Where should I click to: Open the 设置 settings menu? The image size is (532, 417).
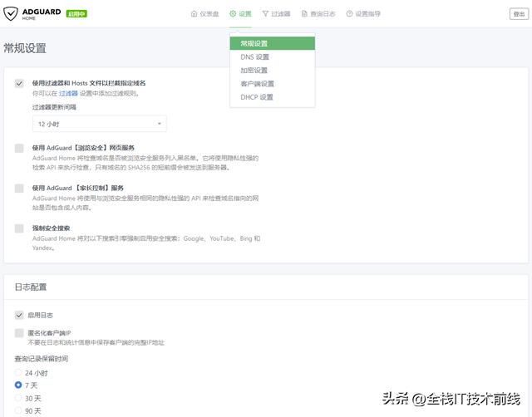click(x=240, y=14)
